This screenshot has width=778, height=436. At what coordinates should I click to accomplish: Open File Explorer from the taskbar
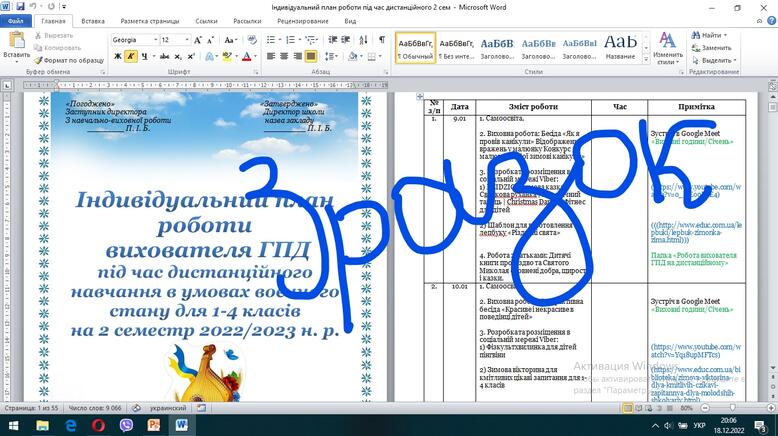(43, 425)
